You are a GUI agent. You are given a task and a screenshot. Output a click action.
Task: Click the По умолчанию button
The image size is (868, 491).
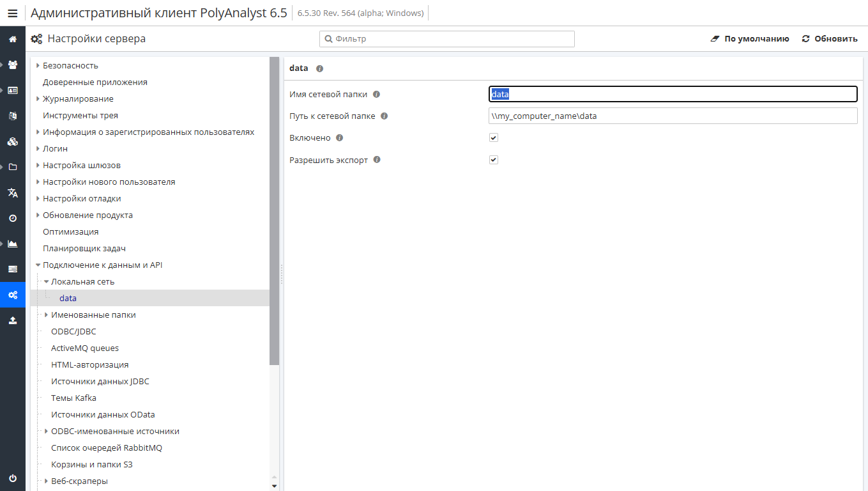750,39
